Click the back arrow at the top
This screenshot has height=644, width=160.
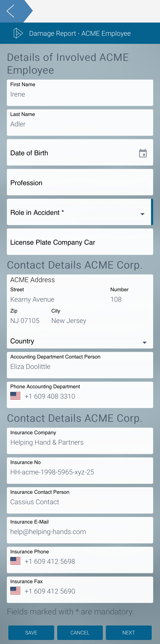11,11
